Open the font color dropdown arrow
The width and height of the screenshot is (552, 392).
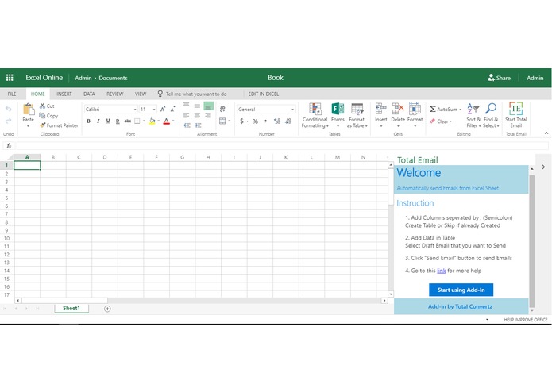point(173,121)
